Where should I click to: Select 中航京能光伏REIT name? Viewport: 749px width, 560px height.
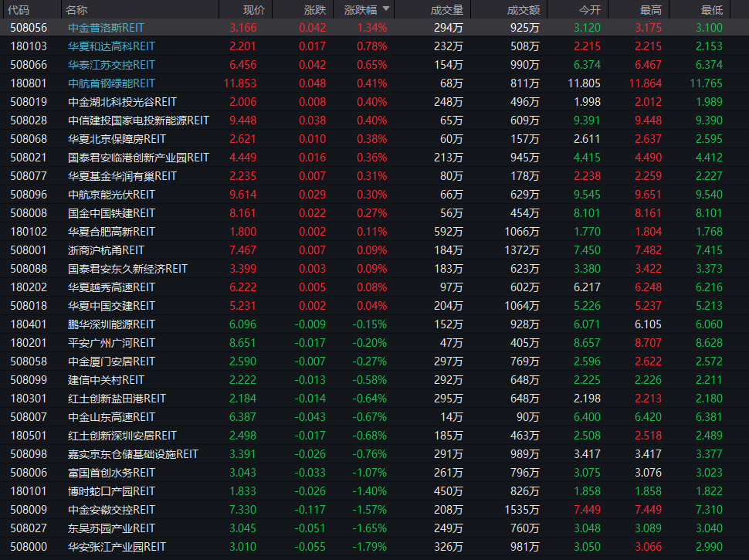111,195
